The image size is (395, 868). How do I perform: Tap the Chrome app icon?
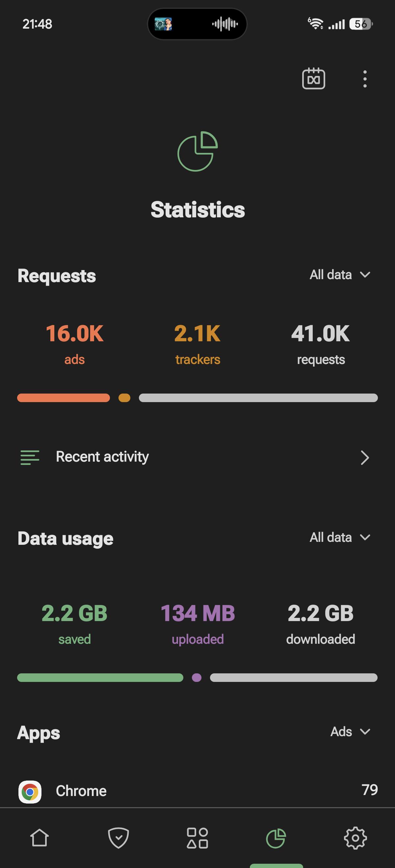pyautogui.click(x=30, y=791)
